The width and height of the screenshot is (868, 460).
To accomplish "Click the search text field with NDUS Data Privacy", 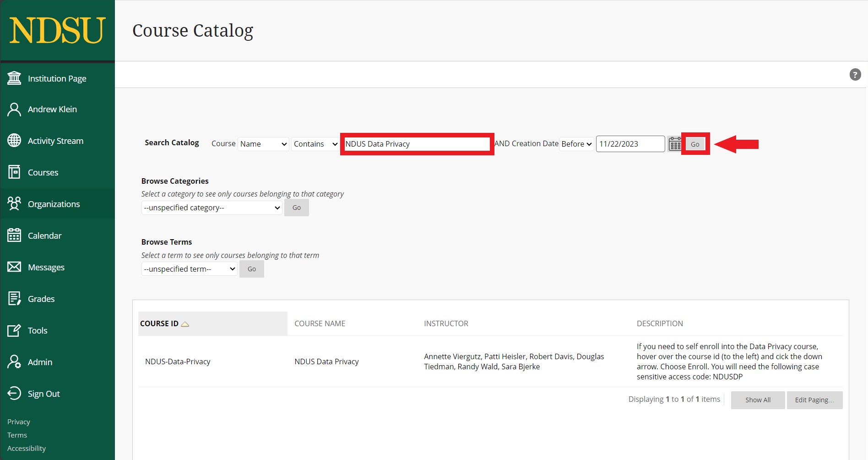I will 417,144.
